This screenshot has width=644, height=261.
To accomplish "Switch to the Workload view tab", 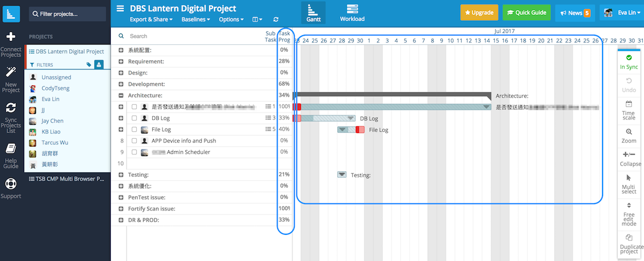I will pyautogui.click(x=352, y=13).
